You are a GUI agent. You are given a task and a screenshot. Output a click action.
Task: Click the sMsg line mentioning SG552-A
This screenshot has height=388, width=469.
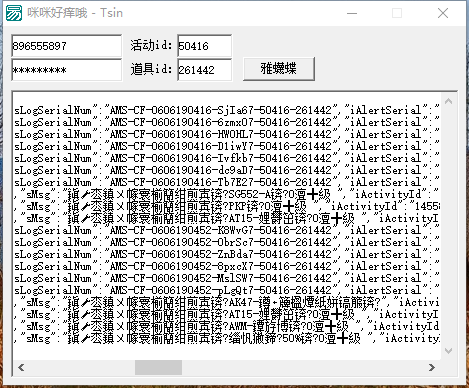click(227, 194)
